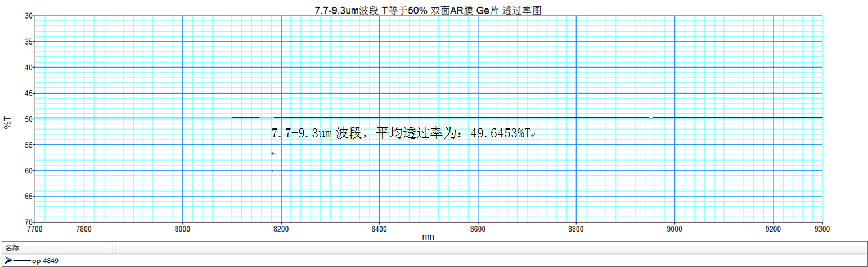
Task: Click the 9000 x-axis tick label
Action: click(674, 229)
